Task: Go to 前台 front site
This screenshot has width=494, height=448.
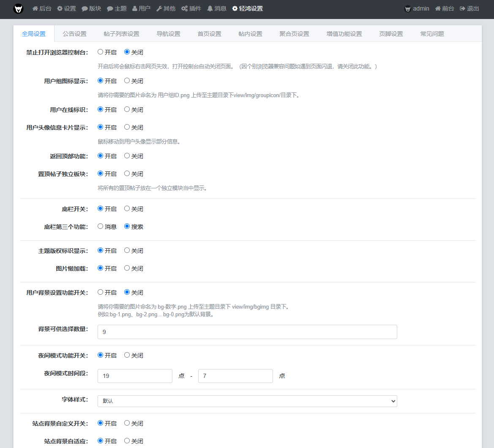Action: 445,8
